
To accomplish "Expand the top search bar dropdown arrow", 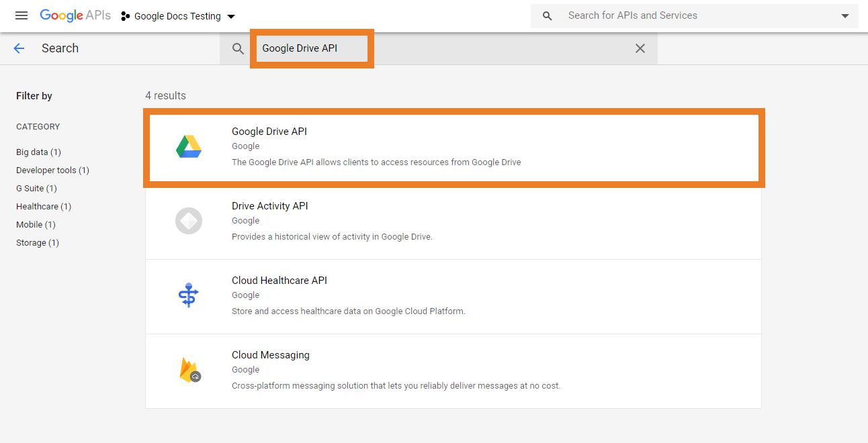I will [x=845, y=16].
